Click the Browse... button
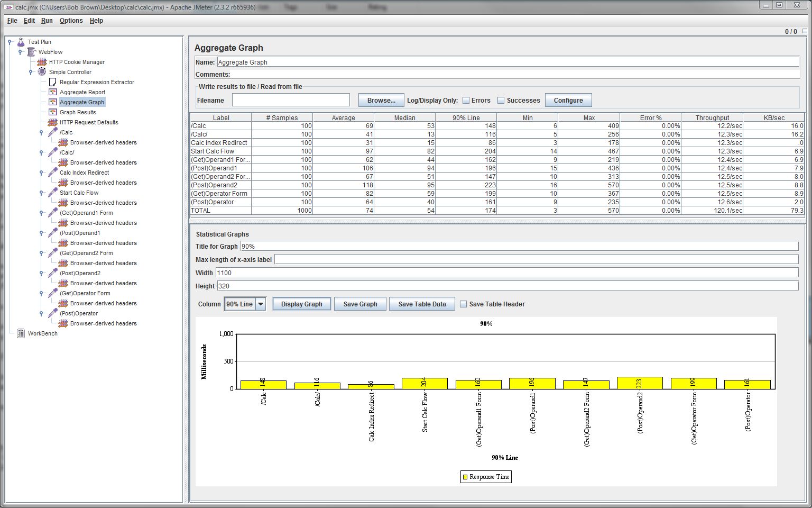 coord(381,101)
